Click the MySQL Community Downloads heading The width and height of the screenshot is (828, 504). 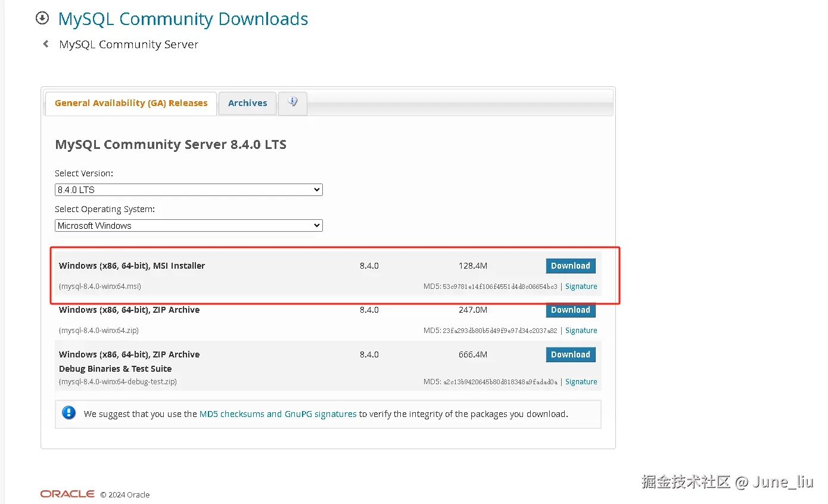183,19
